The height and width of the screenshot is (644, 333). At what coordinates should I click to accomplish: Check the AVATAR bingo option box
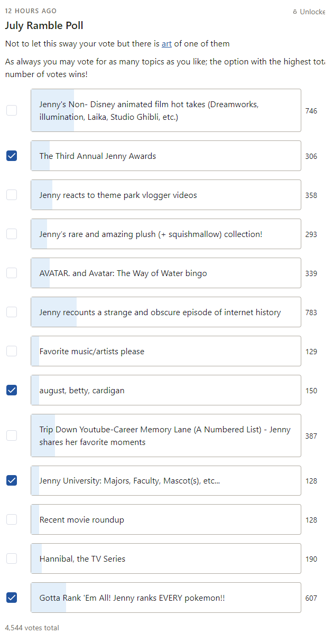click(12, 273)
